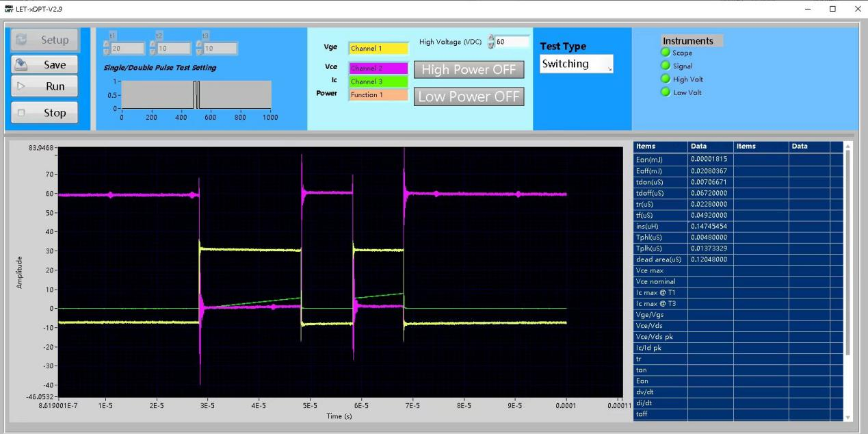Toggle the Low Power OFF button
The width and height of the screenshot is (868, 434).
coord(469,97)
